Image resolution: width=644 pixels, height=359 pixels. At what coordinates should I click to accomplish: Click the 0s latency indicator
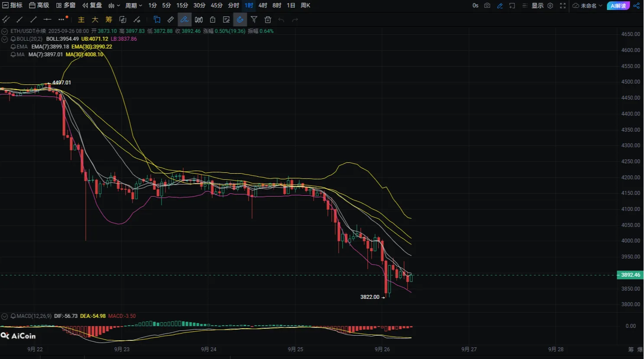[x=475, y=6]
